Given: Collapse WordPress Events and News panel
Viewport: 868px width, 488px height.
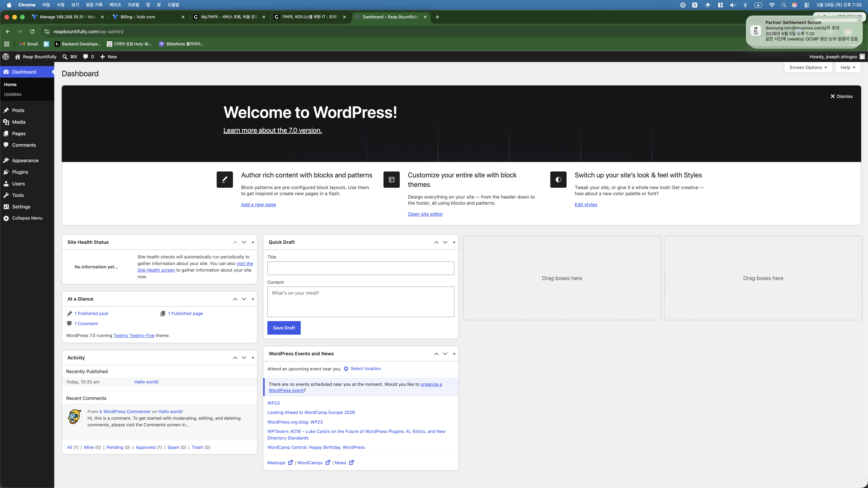Looking at the screenshot, I should [x=454, y=353].
